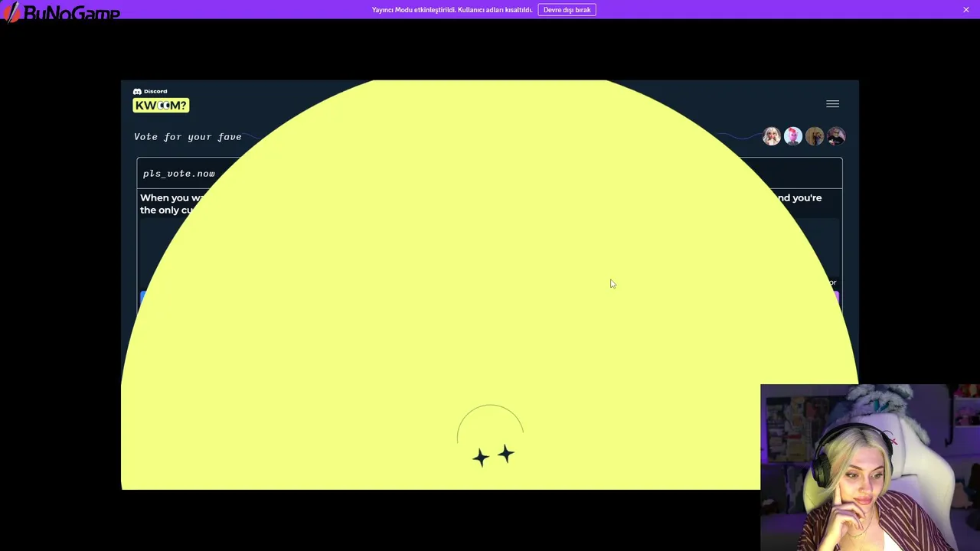Click the Discord logo icon
The width and height of the screenshot is (980, 551).
click(x=137, y=91)
